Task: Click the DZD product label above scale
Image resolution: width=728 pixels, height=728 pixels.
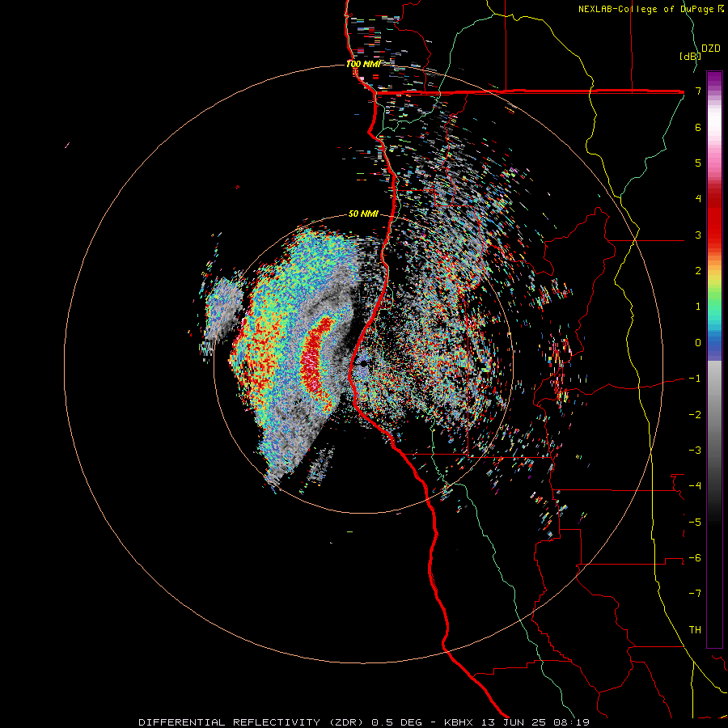Action: [x=711, y=49]
